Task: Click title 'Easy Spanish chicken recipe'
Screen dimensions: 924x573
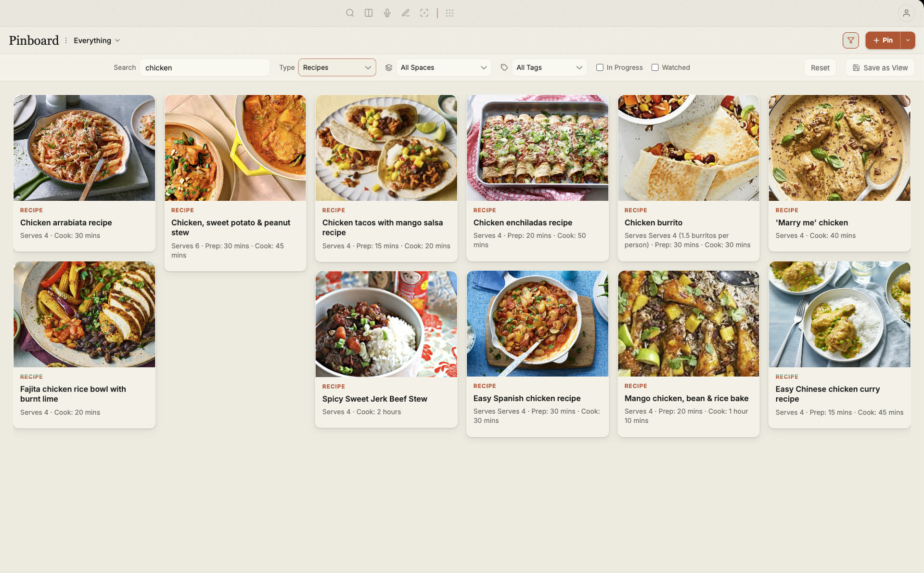Action: pos(526,398)
